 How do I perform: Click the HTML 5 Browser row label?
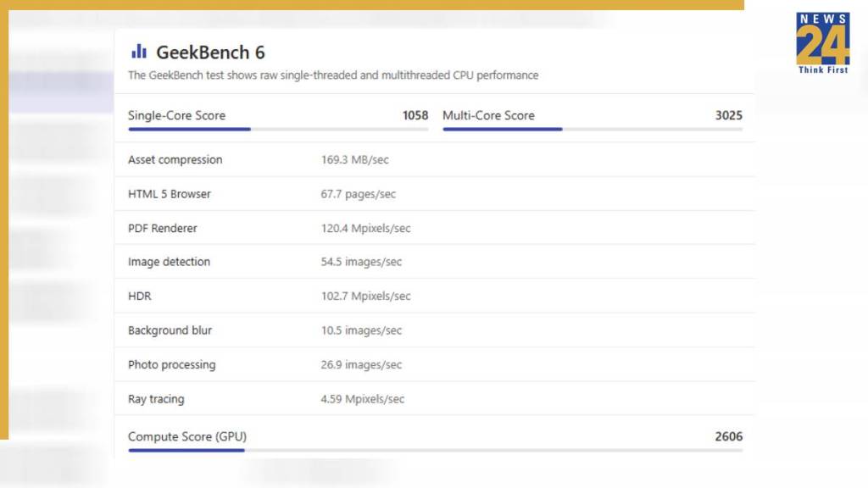[170, 194]
